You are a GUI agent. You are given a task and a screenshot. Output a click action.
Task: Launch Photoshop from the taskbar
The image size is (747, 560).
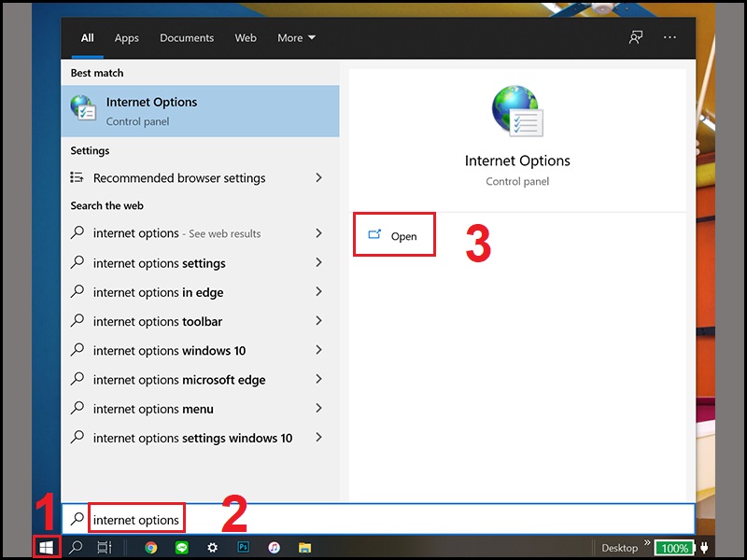pos(243,547)
